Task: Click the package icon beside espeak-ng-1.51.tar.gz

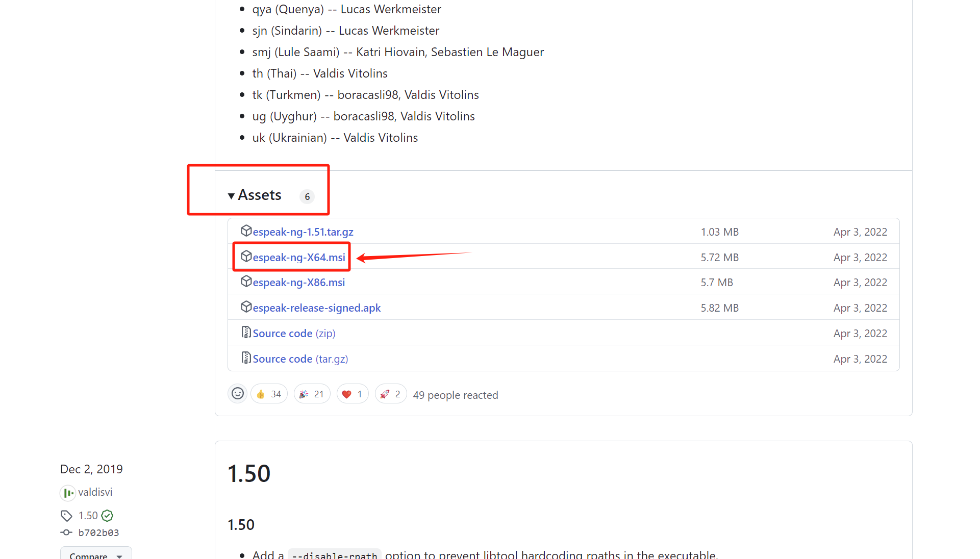Action: pos(246,231)
